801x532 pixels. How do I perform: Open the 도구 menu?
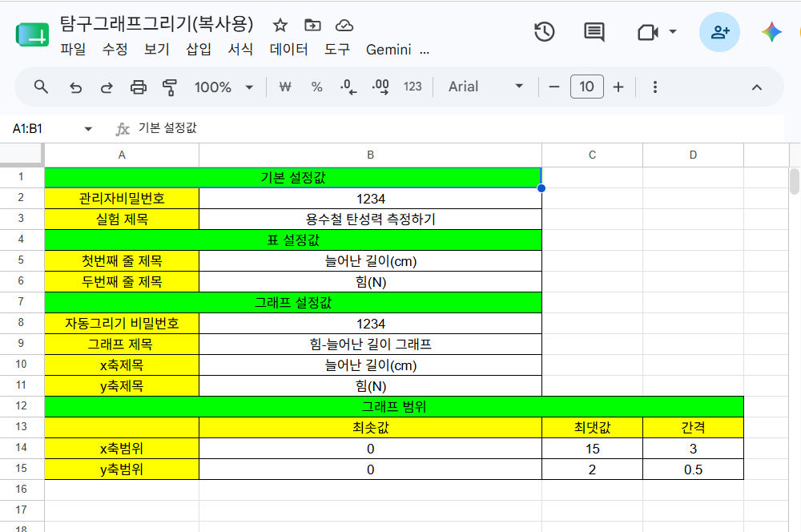click(337, 49)
